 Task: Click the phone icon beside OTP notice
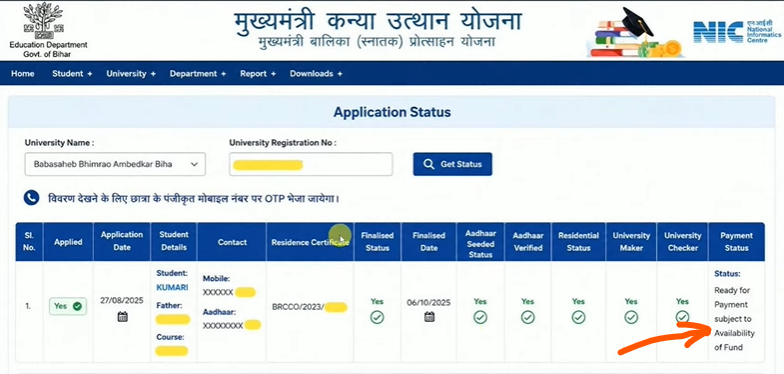[31, 198]
